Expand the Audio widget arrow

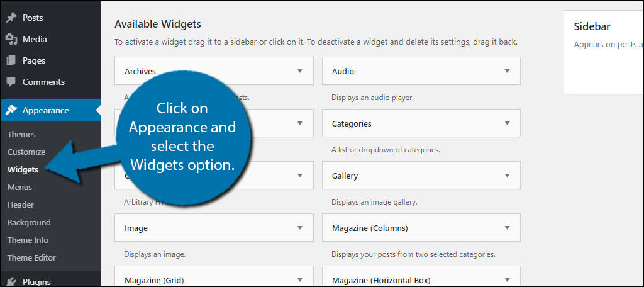[508, 71]
